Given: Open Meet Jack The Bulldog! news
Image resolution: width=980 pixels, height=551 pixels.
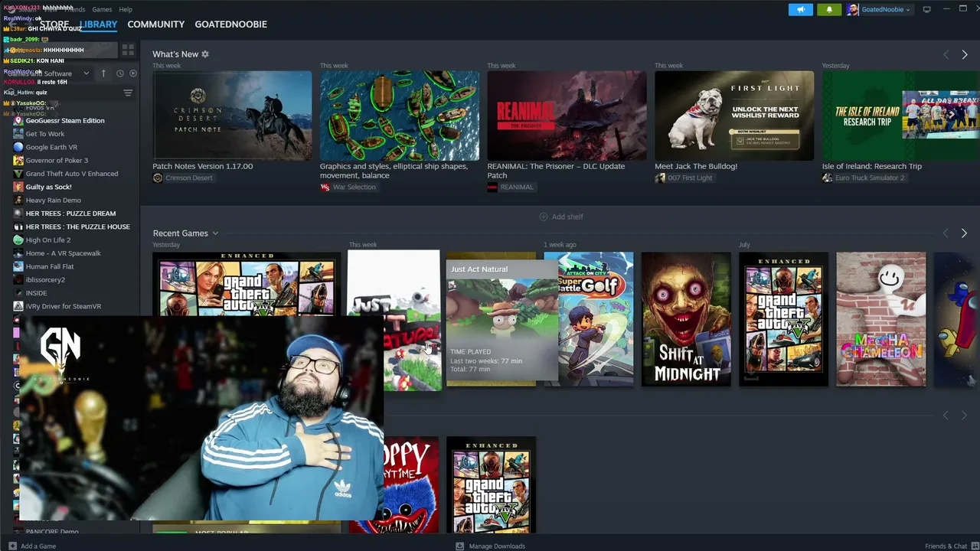Looking at the screenshot, I should (x=734, y=116).
